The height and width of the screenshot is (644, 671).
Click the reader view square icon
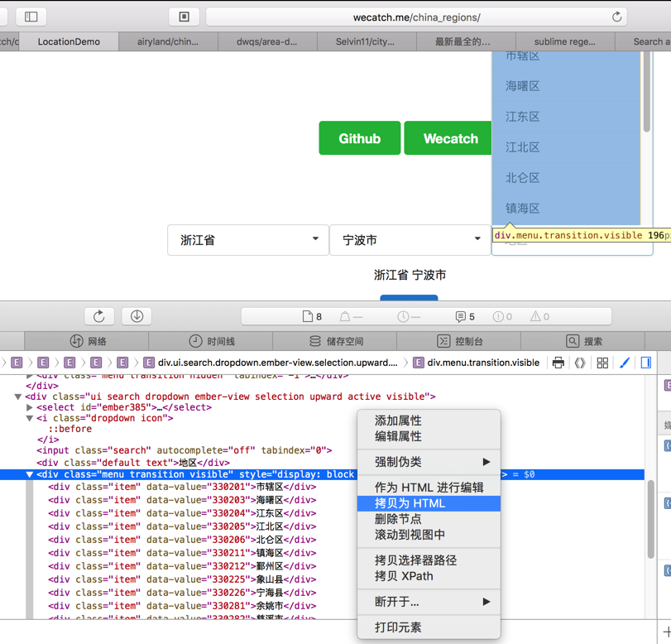184,17
